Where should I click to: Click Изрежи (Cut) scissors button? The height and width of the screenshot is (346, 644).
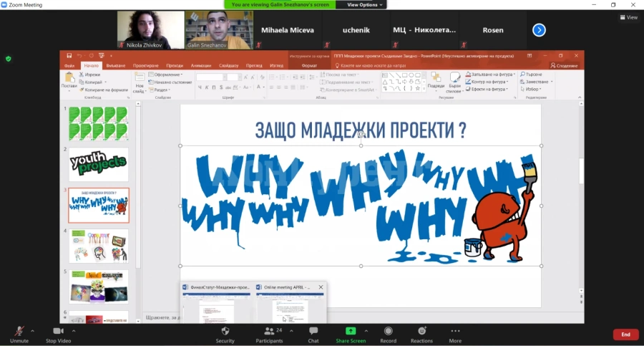[x=89, y=75]
